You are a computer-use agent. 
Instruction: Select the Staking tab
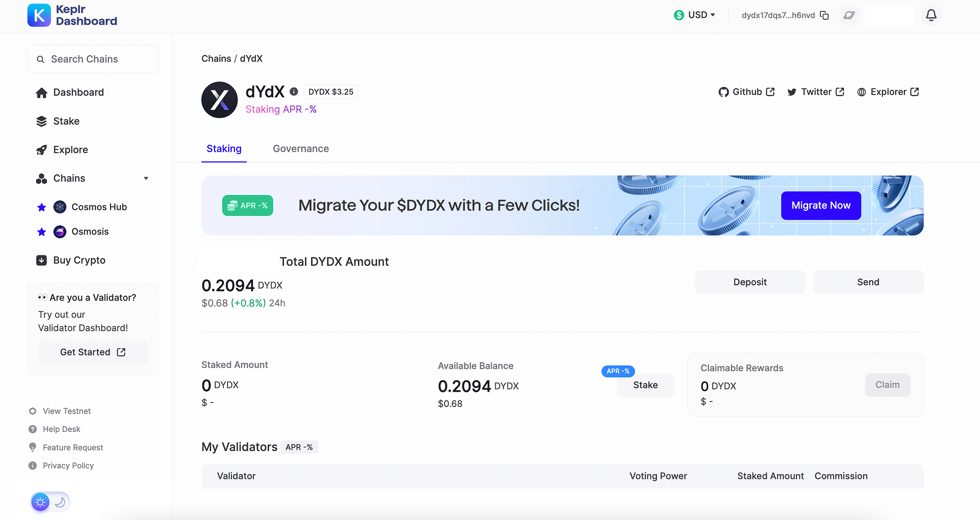tap(224, 148)
